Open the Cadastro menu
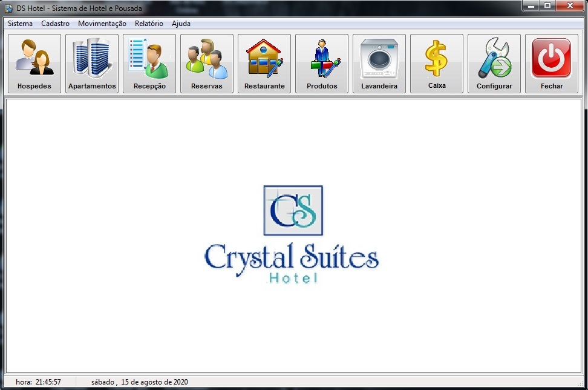This screenshot has height=390, width=588. [x=55, y=23]
